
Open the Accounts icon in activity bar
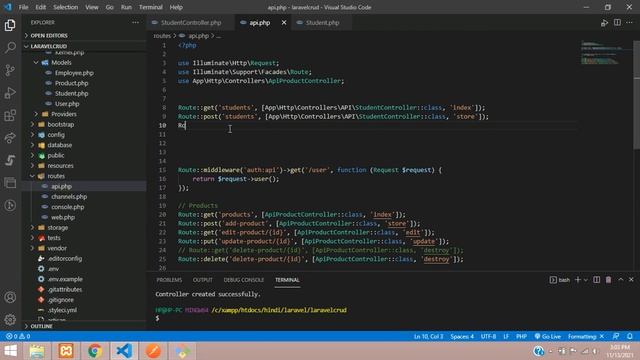point(10,297)
